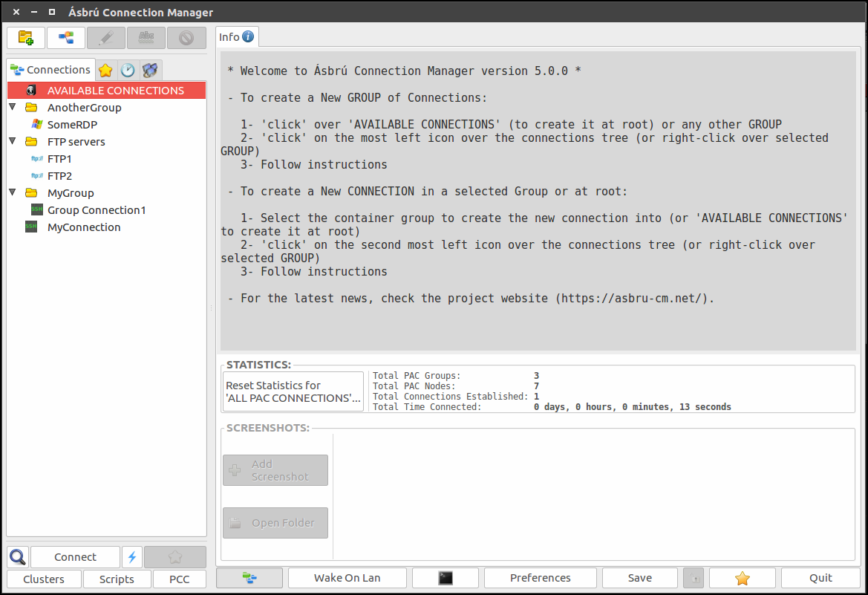Image resolution: width=868 pixels, height=595 pixels.
Task: Click the MyGroup folder icon
Action: (x=31, y=193)
